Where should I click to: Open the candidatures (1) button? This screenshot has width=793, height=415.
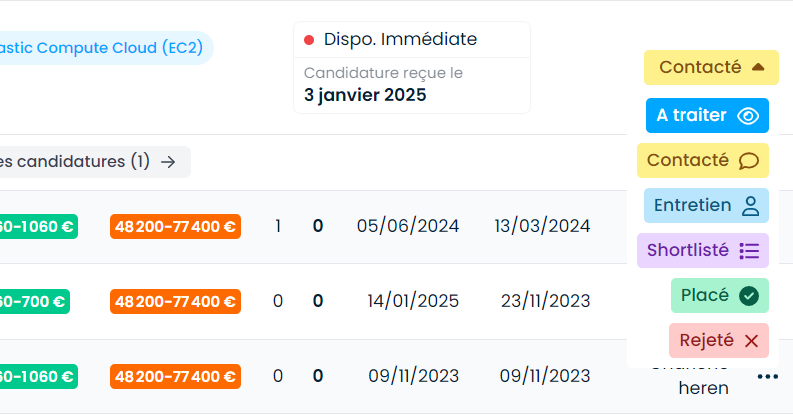93,162
